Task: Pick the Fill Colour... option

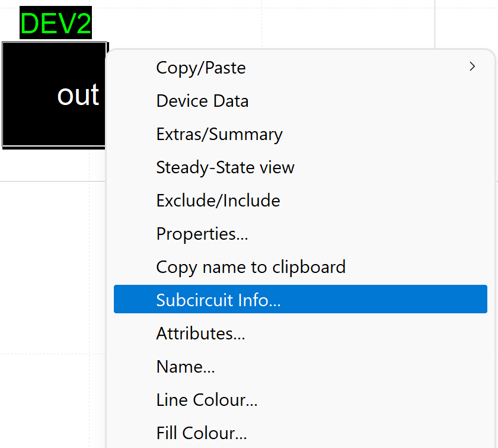Action: [x=201, y=433]
